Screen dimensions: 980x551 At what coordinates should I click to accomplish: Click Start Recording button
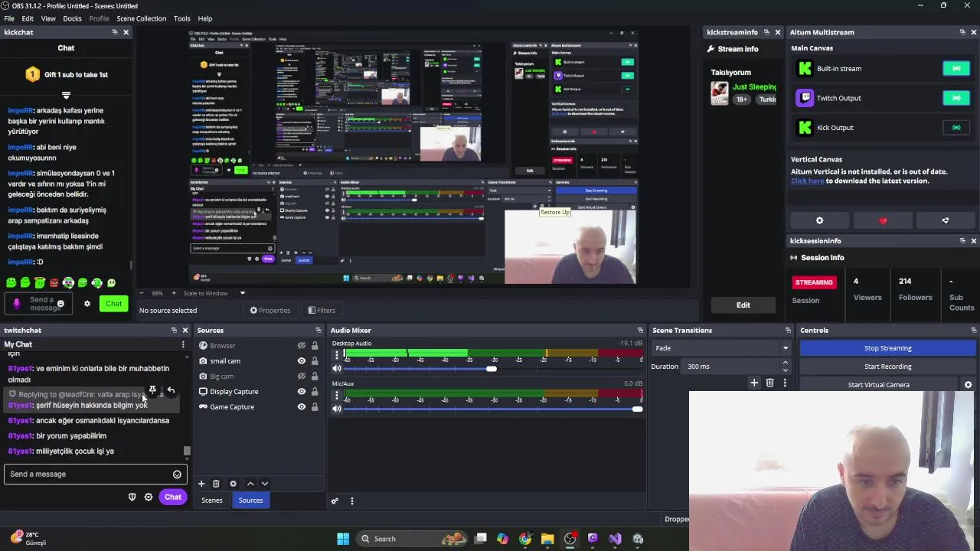[888, 367]
